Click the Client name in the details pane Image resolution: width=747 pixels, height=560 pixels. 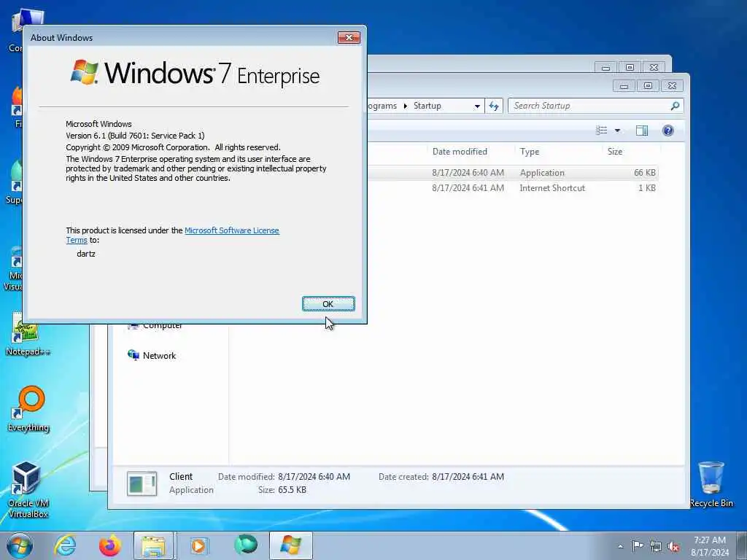181,477
